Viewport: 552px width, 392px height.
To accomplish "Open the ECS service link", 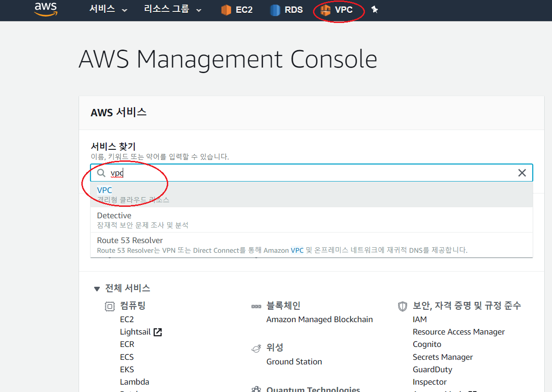I will [127, 357].
